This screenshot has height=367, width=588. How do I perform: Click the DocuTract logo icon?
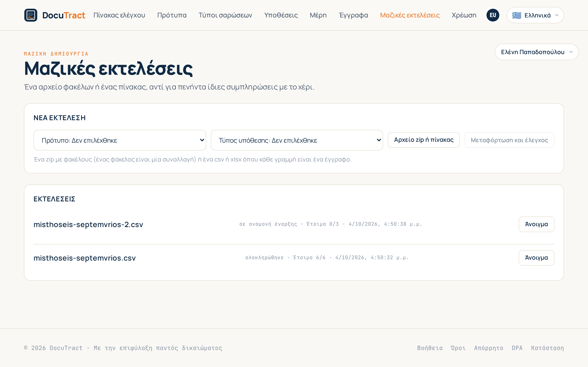click(31, 15)
